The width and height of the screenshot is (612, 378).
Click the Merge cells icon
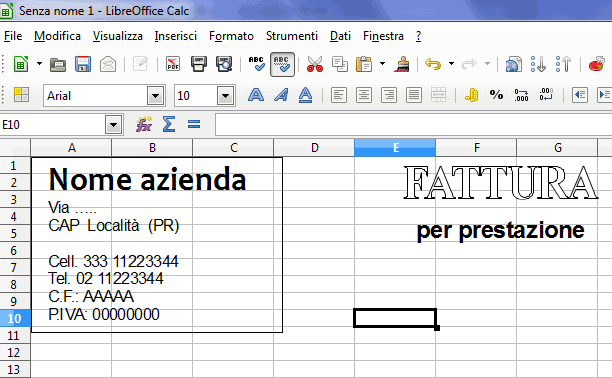coord(439,95)
